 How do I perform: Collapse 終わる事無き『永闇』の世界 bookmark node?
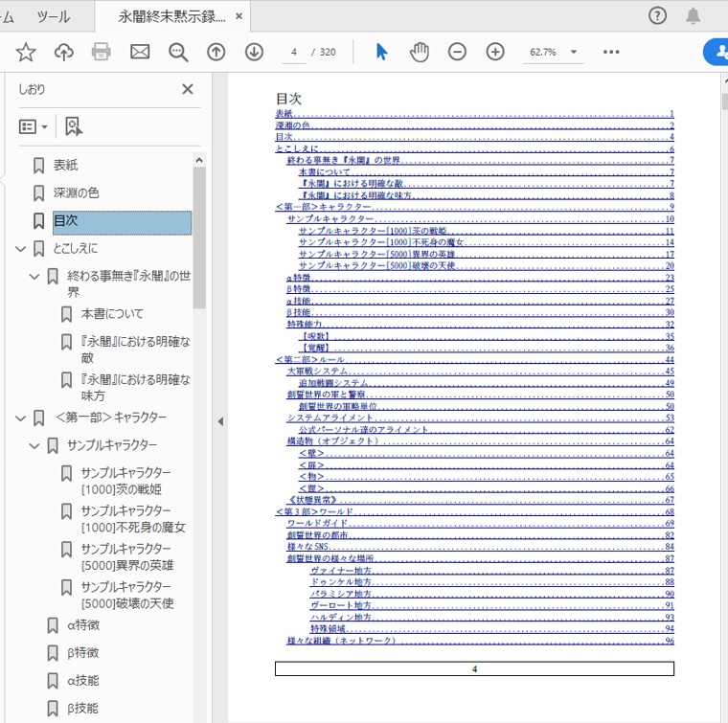(x=34, y=277)
